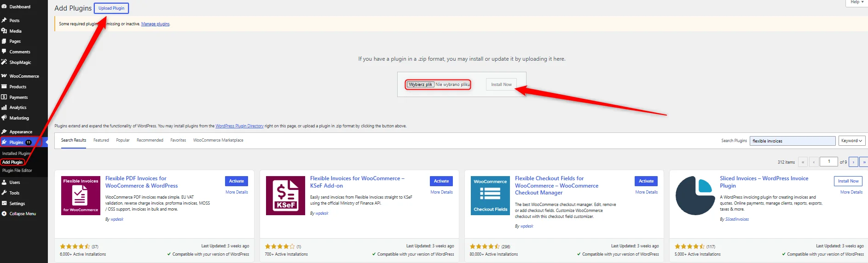
Task: Open Installed Plugins submenu item
Action: click(x=17, y=154)
